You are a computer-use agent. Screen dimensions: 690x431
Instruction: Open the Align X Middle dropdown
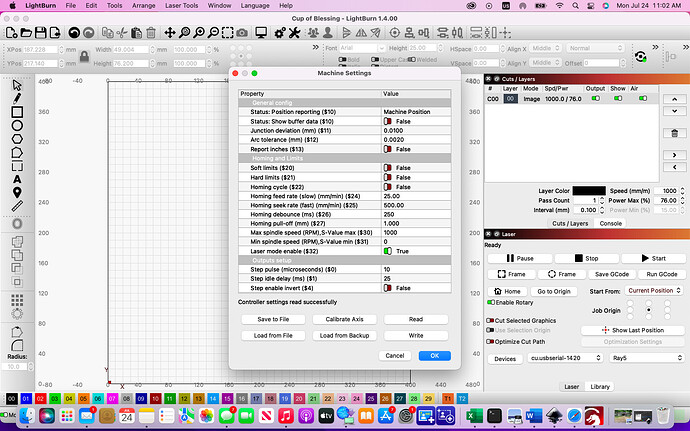click(x=545, y=48)
